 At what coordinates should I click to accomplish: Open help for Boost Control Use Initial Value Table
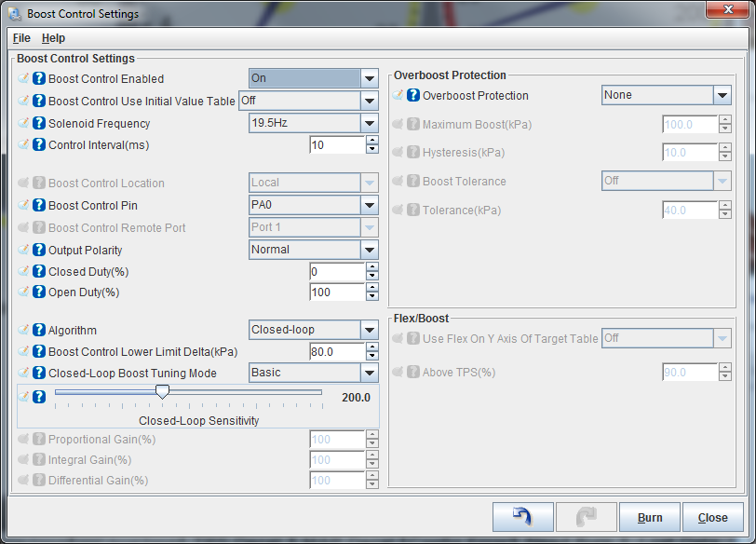(39, 101)
